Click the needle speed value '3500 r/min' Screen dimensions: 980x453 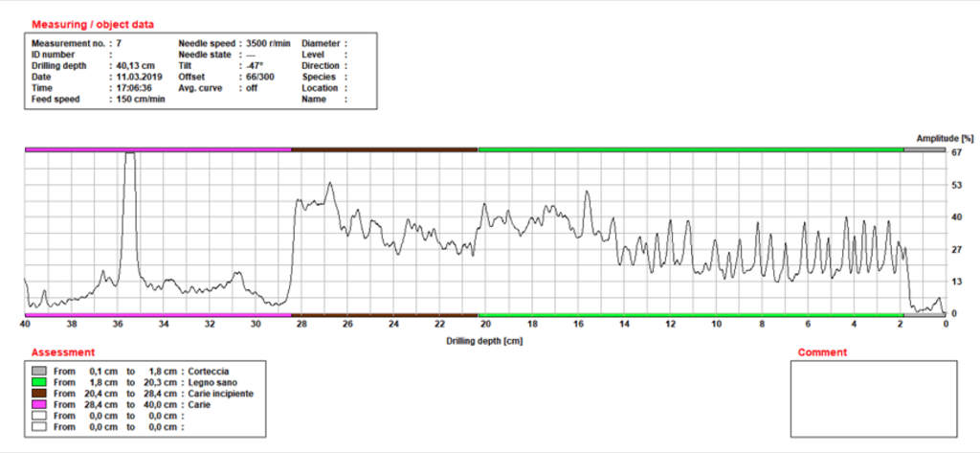[x=268, y=44]
